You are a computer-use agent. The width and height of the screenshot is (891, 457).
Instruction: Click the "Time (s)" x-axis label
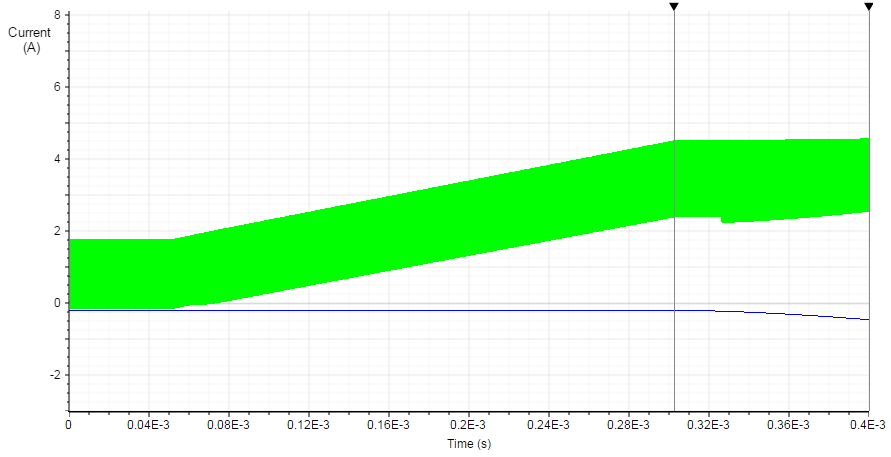click(469, 443)
